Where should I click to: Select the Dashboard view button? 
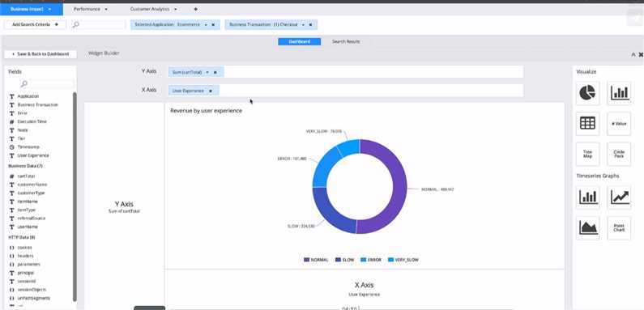click(x=300, y=41)
